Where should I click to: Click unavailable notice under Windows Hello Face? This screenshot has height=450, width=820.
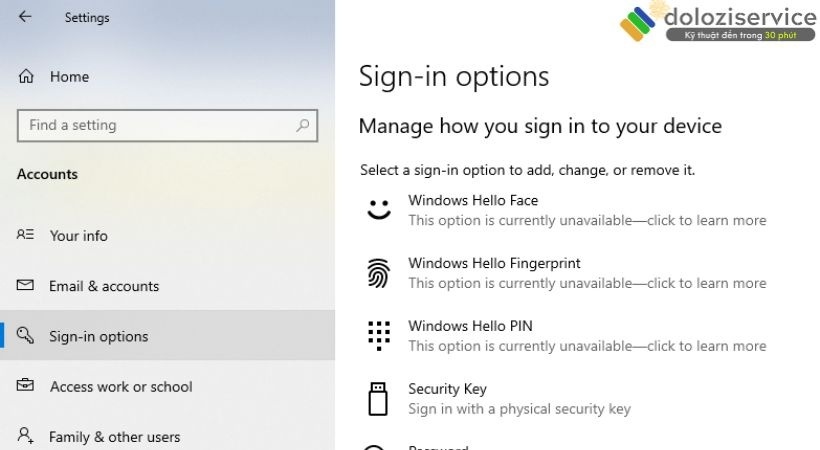click(587, 220)
